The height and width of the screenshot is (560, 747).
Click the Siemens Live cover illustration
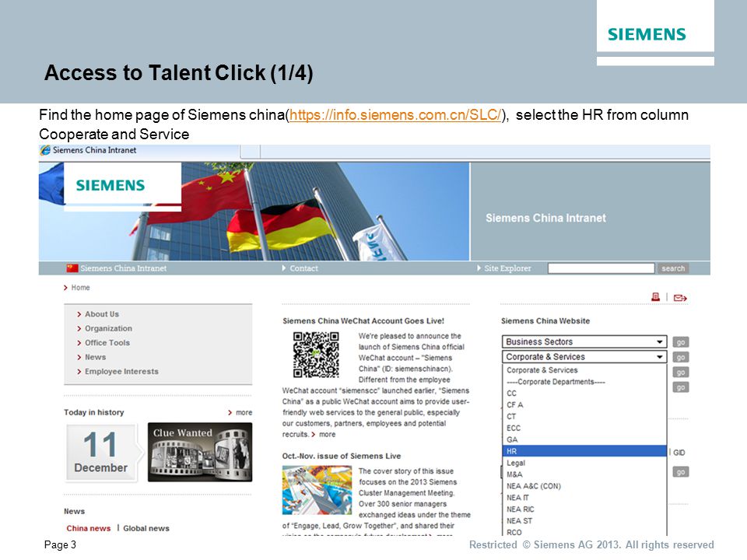[317, 490]
